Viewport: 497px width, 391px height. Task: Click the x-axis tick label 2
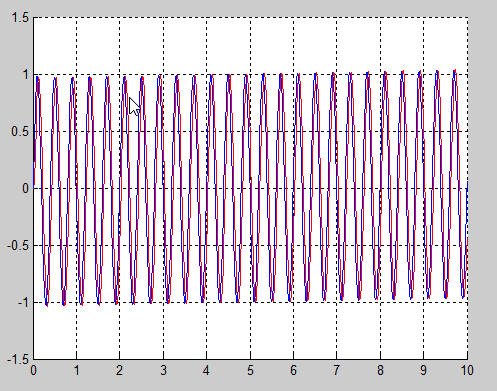(x=120, y=370)
